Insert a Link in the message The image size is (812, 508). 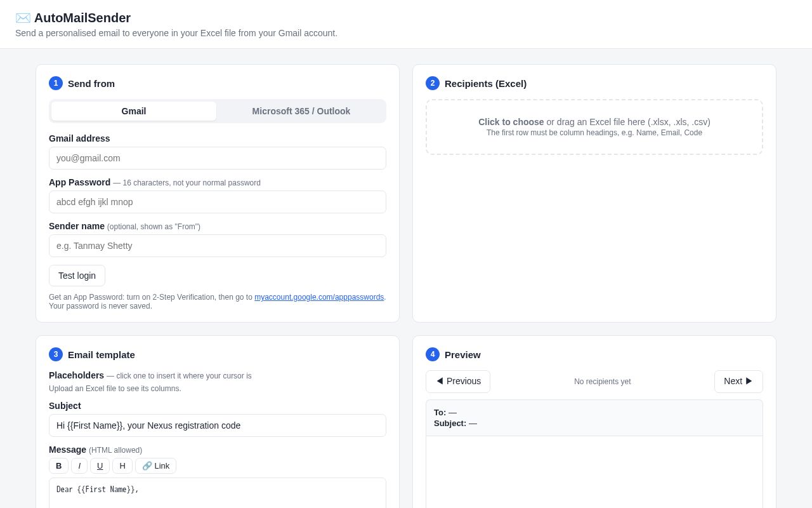pos(155,466)
